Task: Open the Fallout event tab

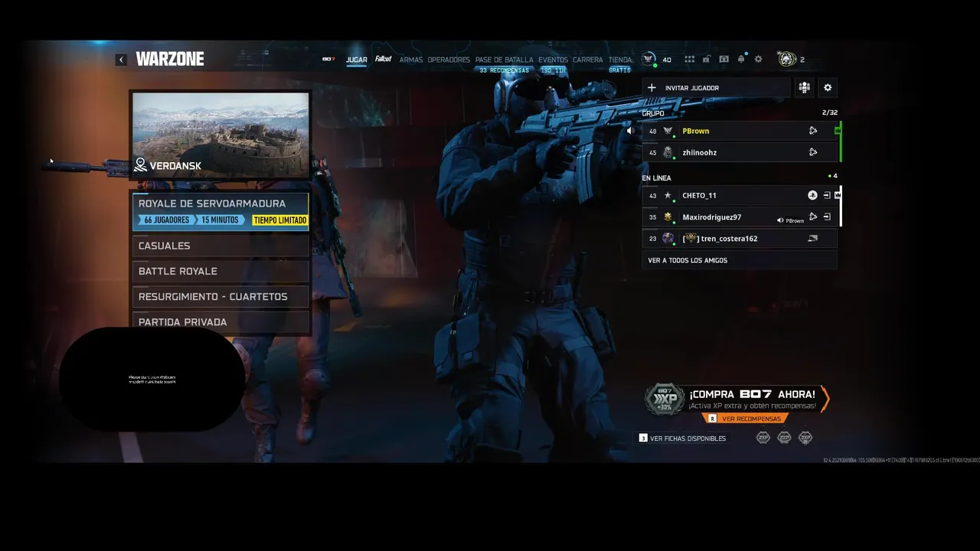Action: [384, 59]
